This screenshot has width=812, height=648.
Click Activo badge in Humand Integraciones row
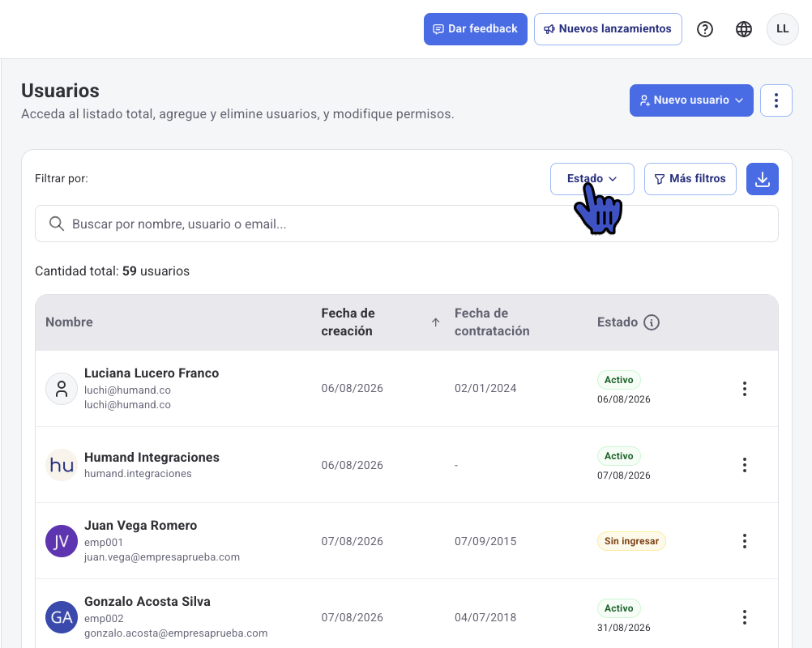(619, 456)
